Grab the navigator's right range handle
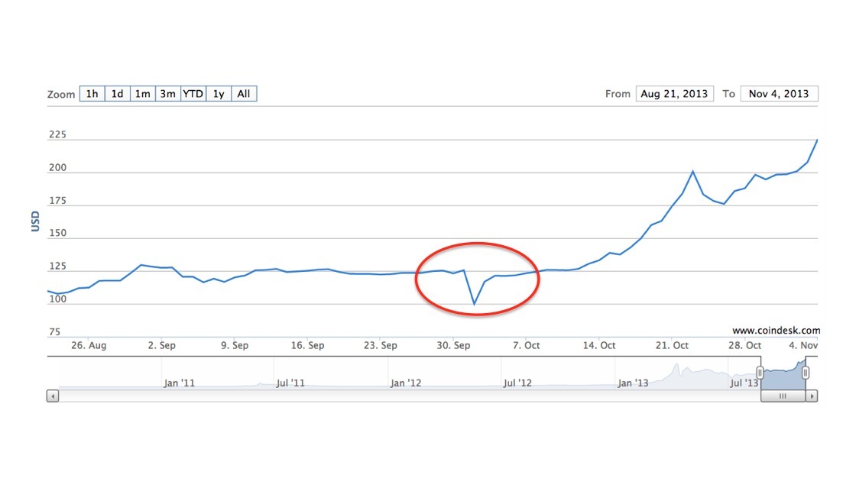Viewport: 856px width, 504px height. pyautogui.click(x=806, y=373)
